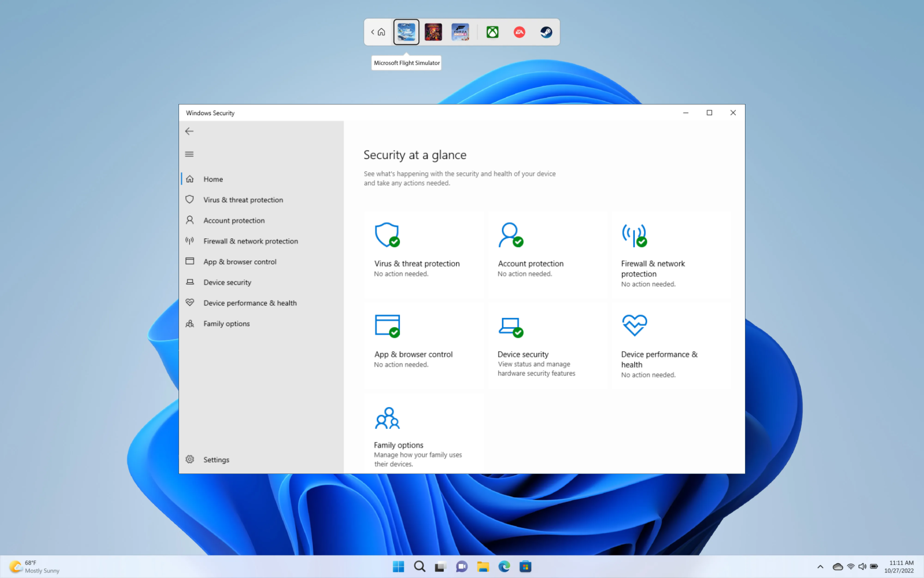Click the sidebar person icon for Account protection
The width and height of the screenshot is (924, 578).
pos(190,220)
